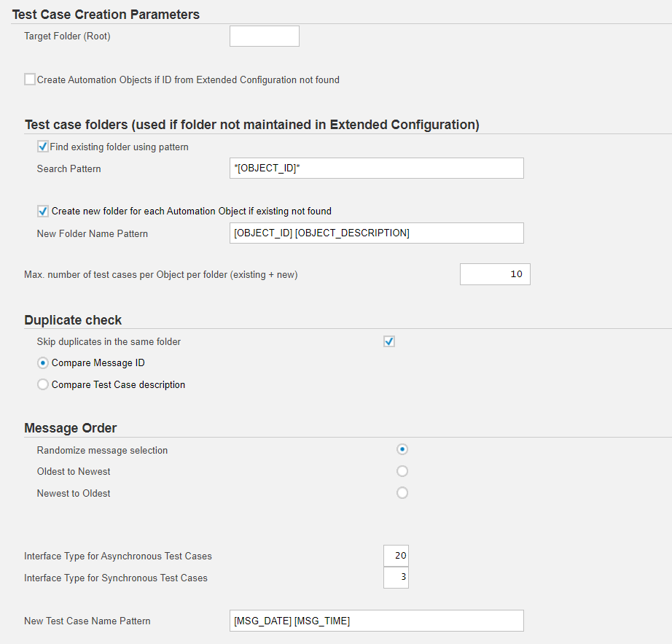Enable Create Automation Objects if ID not found
Image resolution: width=672 pixels, height=644 pixels.
(x=30, y=79)
